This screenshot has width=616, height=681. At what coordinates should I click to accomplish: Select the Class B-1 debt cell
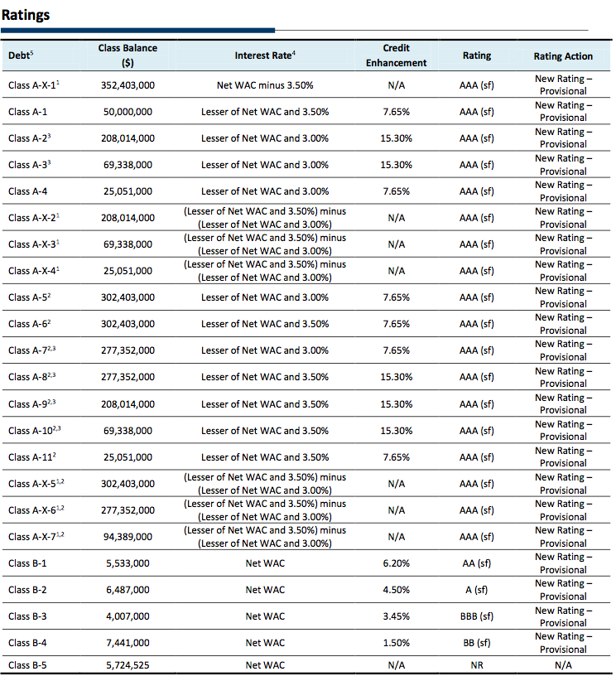pyautogui.click(x=28, y=563)
